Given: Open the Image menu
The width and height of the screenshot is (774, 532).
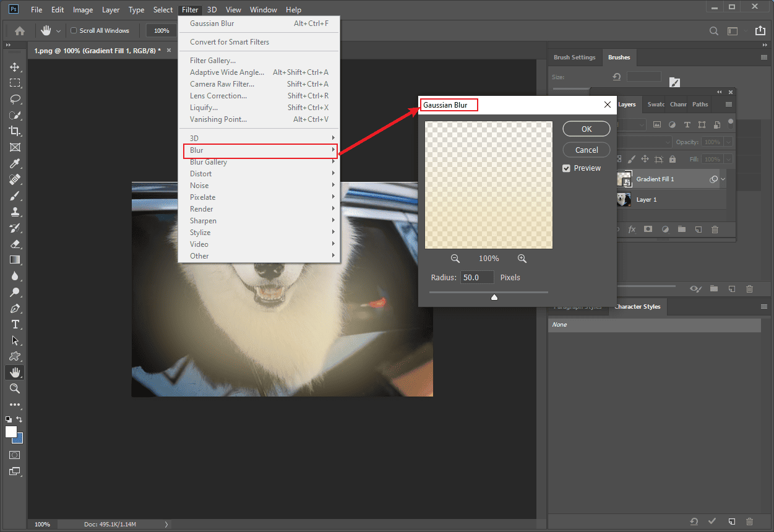Looking at the screenshot, I should [x=82, y=9].
